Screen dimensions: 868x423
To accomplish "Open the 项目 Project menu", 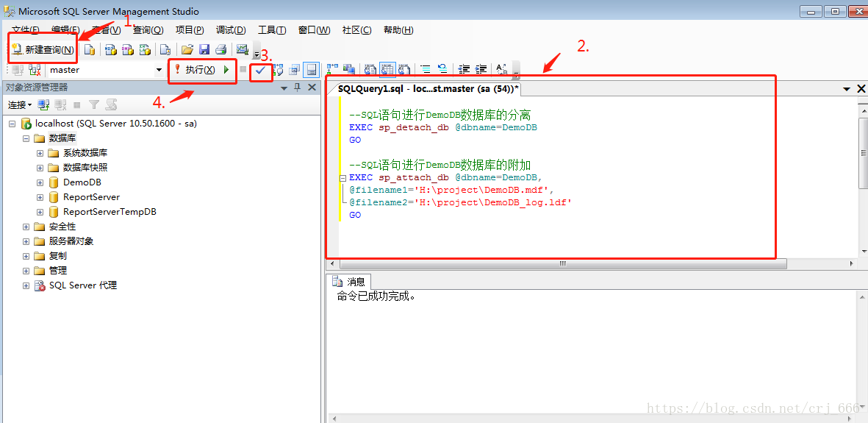I will 190,30.
